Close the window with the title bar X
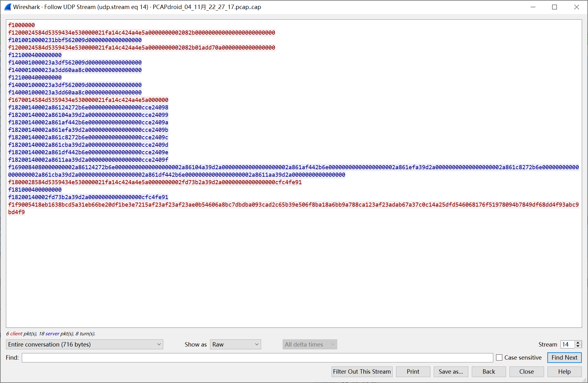The height and width of the screenshot is (383, 588). click(576, 7)
